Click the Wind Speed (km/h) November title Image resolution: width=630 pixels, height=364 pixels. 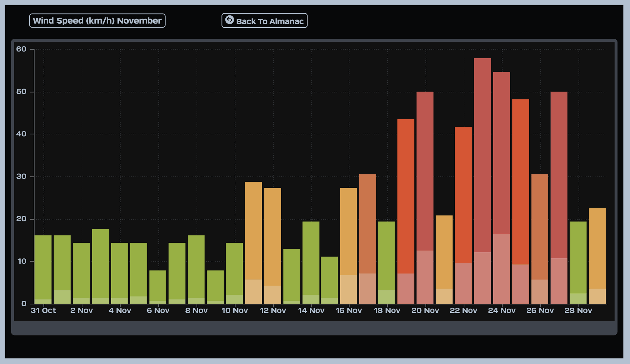click(x=97, y=21)
